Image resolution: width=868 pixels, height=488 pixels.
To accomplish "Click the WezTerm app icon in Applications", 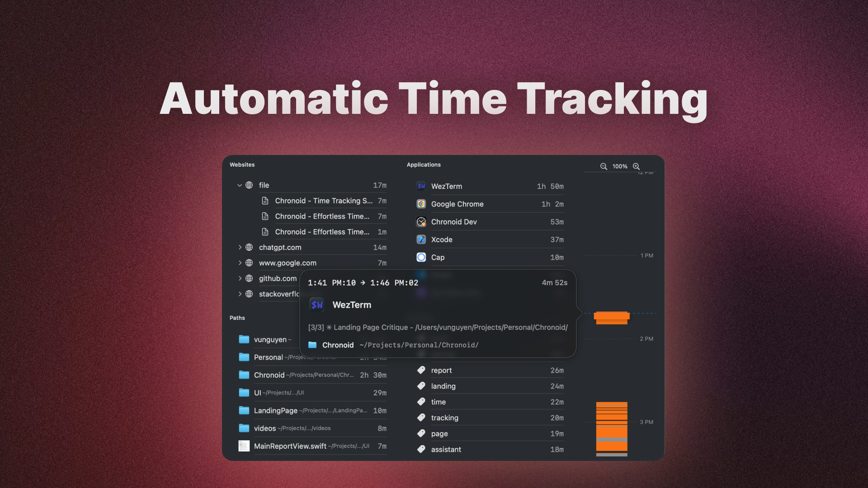I will (421, 186).
